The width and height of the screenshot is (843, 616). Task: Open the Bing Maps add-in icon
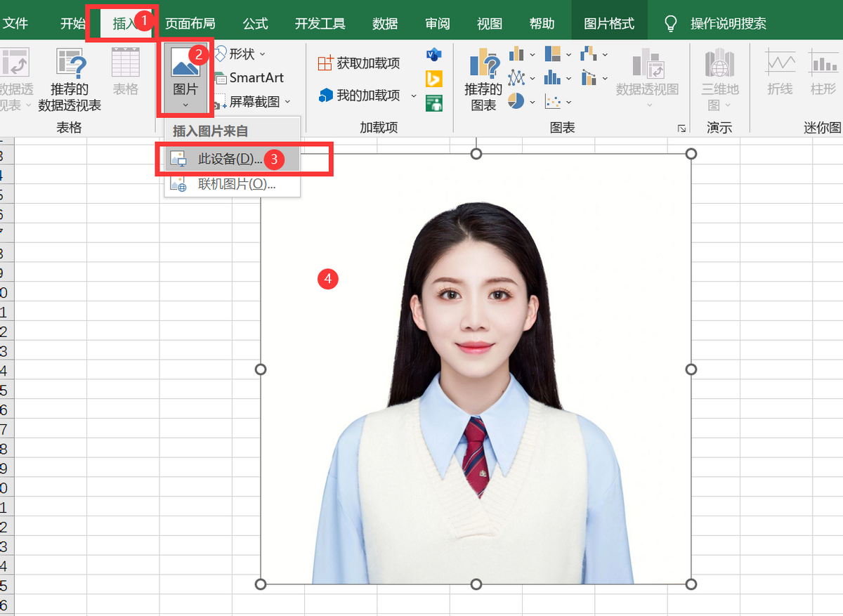click(433, 79)
